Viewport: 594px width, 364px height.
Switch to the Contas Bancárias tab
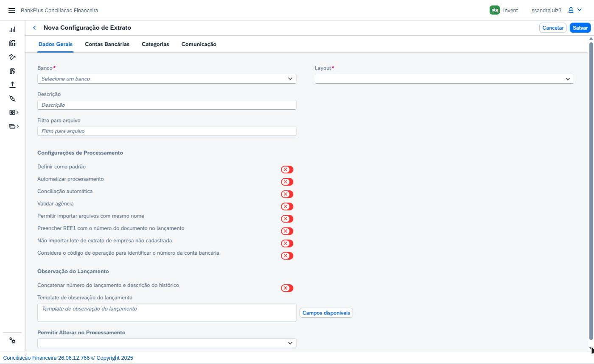107,44
